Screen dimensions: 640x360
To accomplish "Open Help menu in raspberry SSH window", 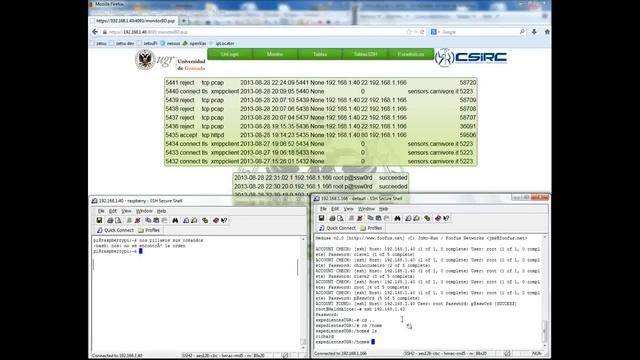I will click(162, 211).
